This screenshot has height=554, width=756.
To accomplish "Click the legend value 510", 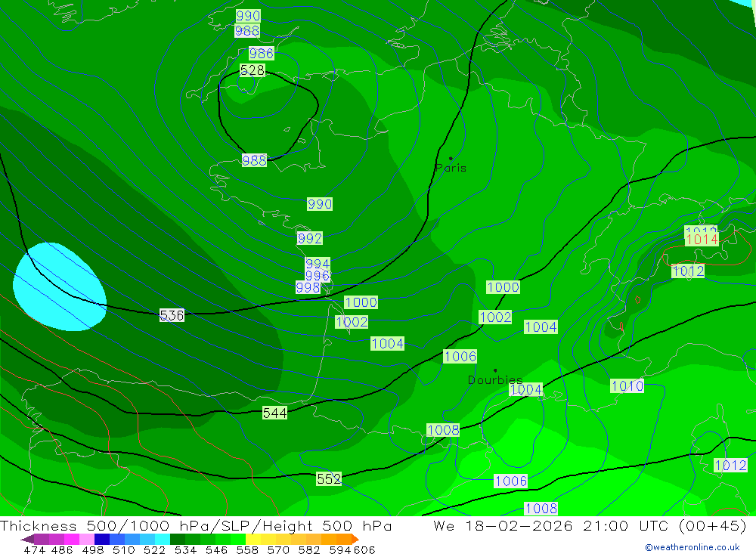I will (x=123, y=549).
